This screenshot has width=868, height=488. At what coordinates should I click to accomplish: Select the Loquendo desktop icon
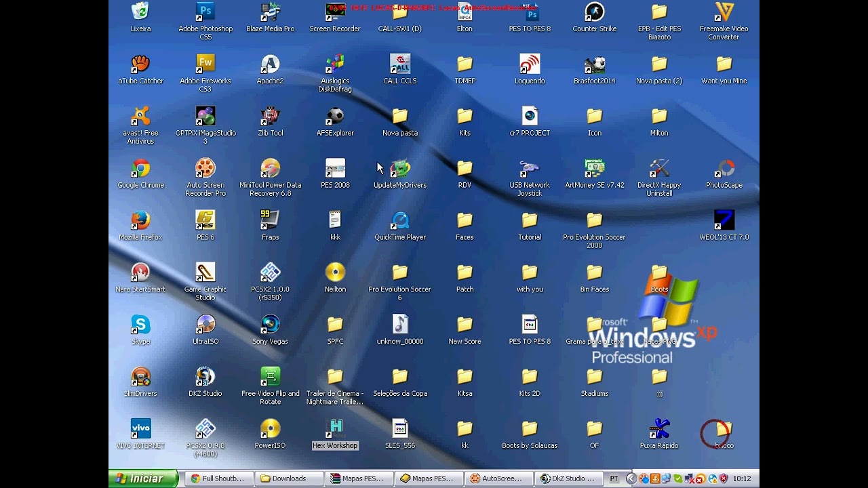[x=530, y=64]
